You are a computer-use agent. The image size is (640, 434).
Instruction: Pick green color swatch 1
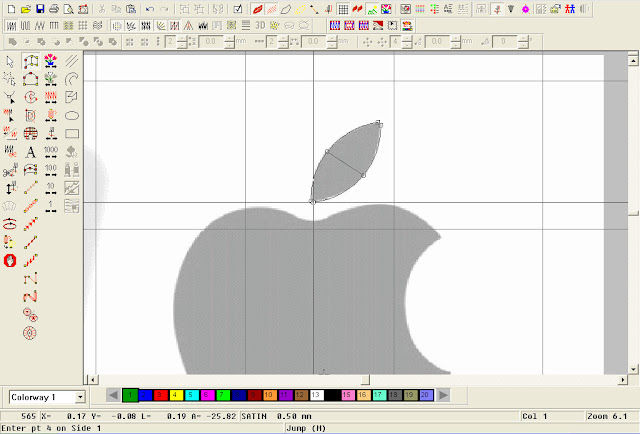[x=130, y=395]
